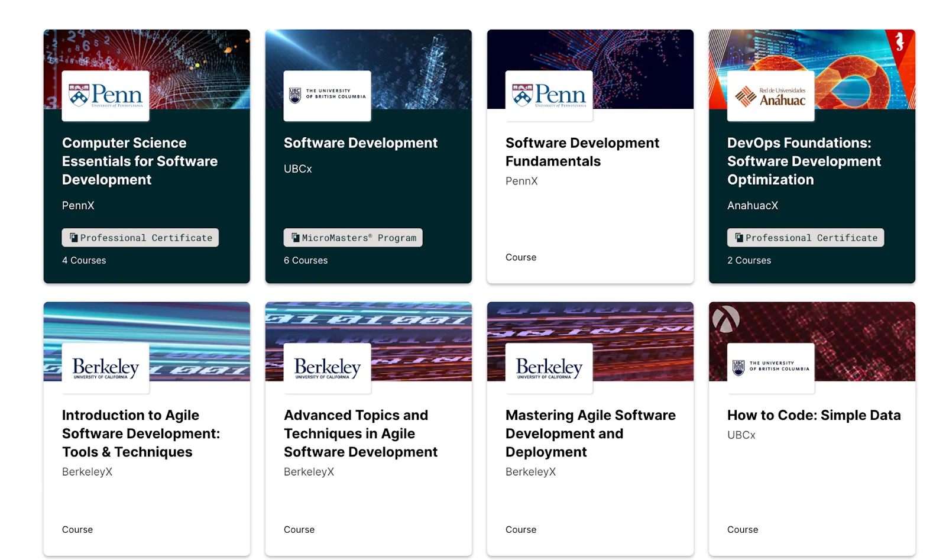Open DevOps Foundations: Software Development Optimization
Image resolution: width=946 pixels, height=560 pixels.
pyautogui.click(x=804, y=161)
